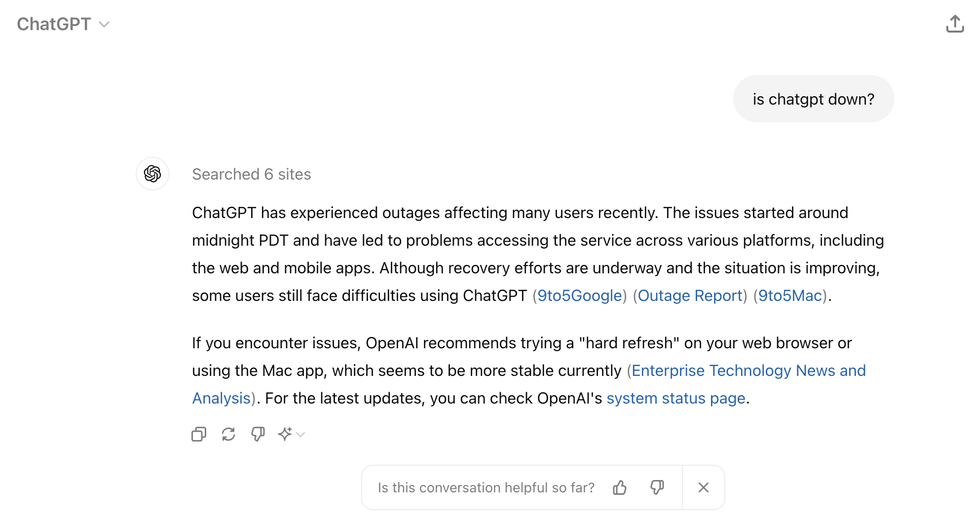Viewport: 970px width, 519px height.
Task: Regenerate the response
Action: [228, 434]
